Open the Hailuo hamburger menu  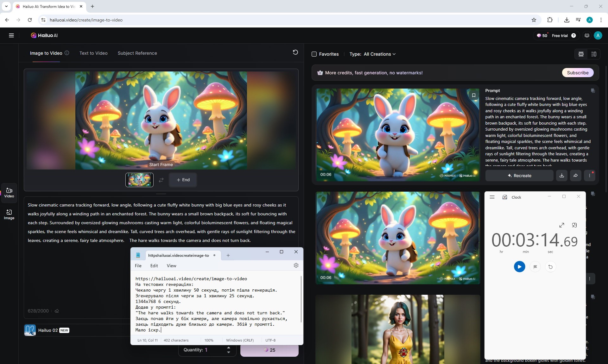click(11, 35)
